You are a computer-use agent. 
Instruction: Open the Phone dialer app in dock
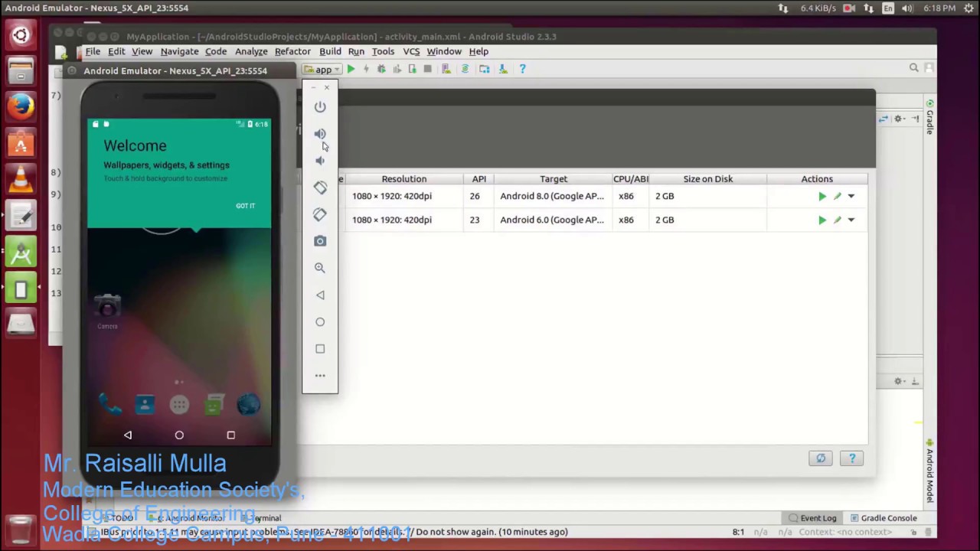click(110, 405)
